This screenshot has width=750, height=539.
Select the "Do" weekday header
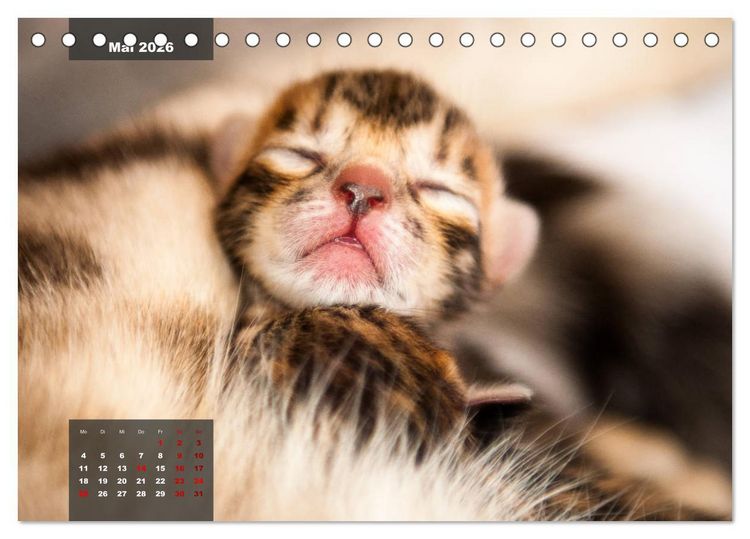pyautogui.click(x=141, y=432)
